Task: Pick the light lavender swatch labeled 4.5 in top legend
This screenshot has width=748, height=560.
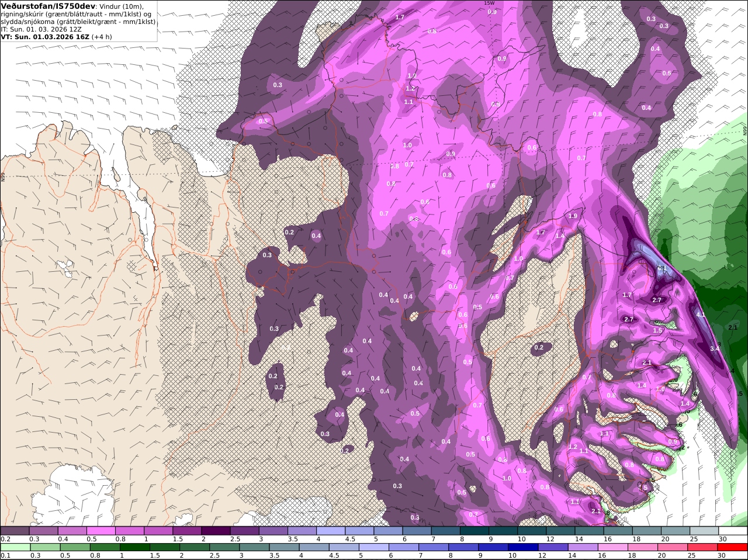Action: (359, 531)
